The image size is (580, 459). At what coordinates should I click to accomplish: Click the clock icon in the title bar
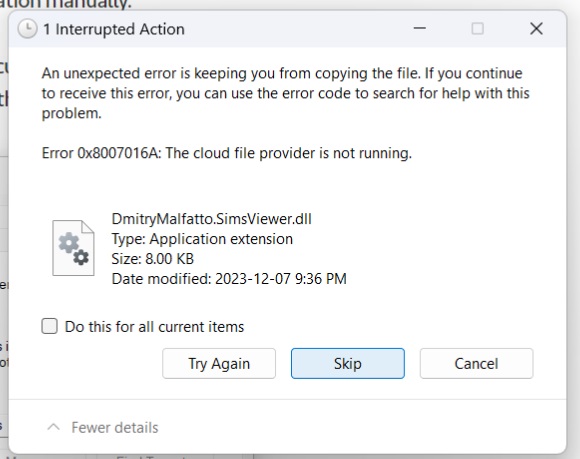[x=27, y=29]
